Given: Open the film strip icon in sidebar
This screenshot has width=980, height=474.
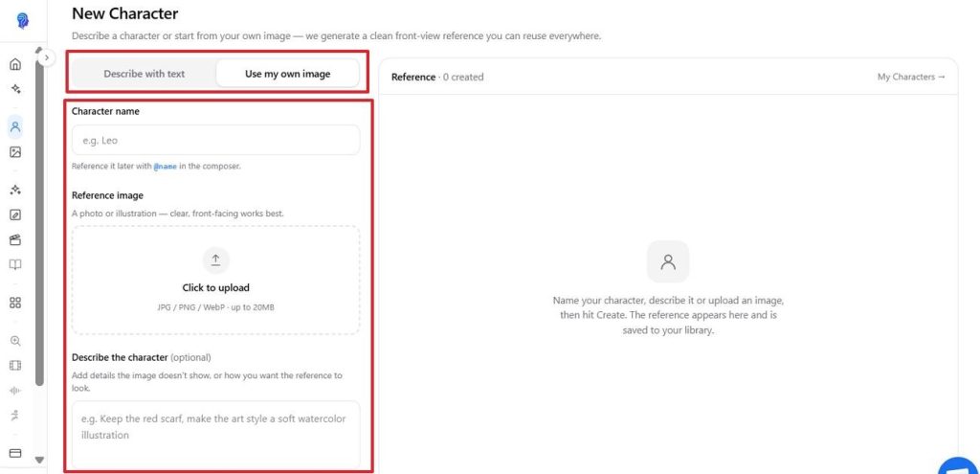Looking at the screenshot, I should click(15, 366).
